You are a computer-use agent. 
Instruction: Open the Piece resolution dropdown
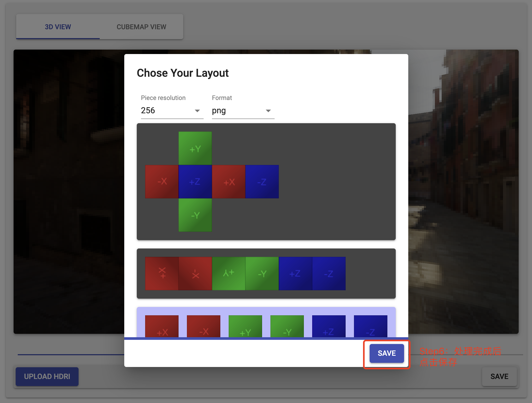coord(172,111)
